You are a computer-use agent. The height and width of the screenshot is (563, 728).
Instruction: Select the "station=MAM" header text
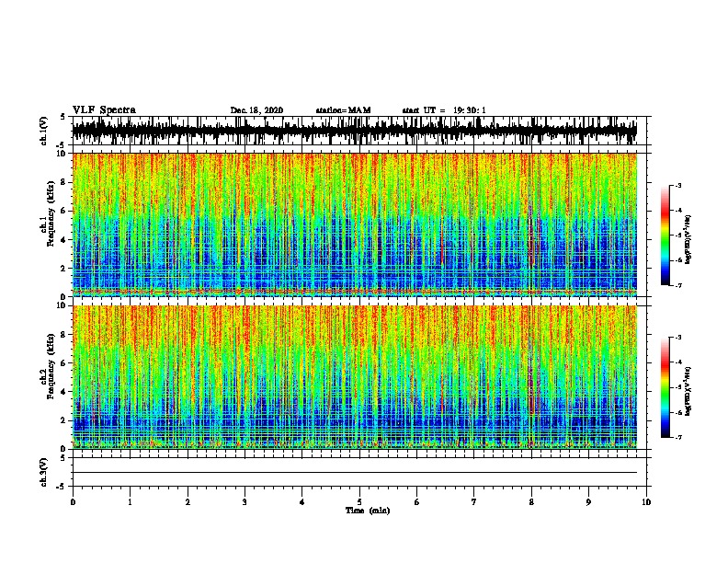coord(343,110)
